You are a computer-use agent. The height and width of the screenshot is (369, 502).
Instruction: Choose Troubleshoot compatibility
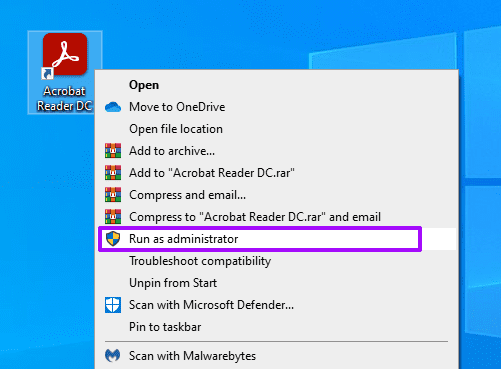277,261
